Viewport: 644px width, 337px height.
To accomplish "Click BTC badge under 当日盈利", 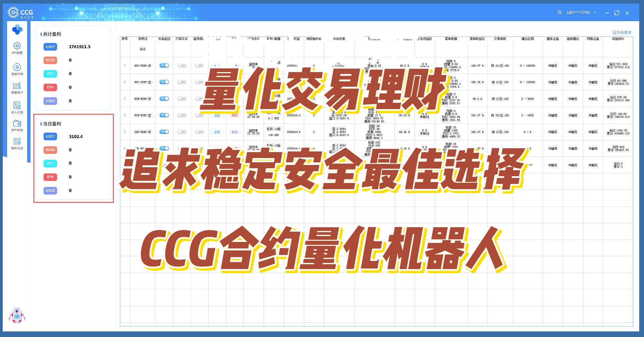I will 50,163.
